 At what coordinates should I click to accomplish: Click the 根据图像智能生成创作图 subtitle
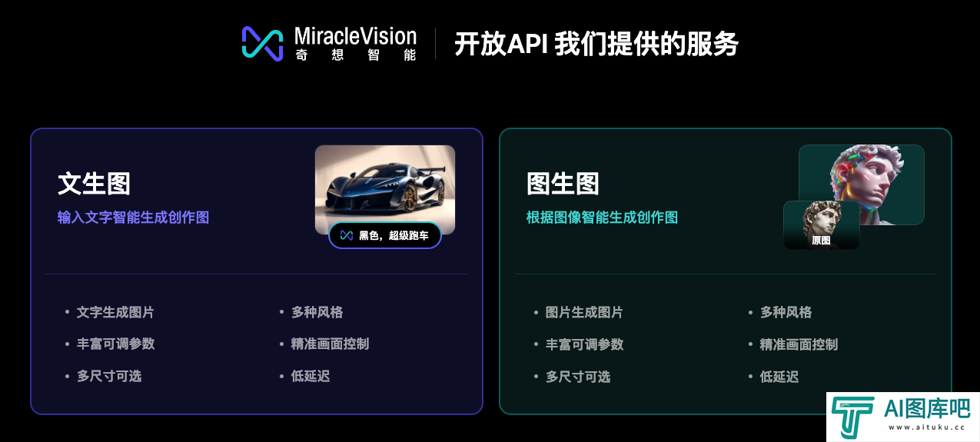(x=602, y=218)
